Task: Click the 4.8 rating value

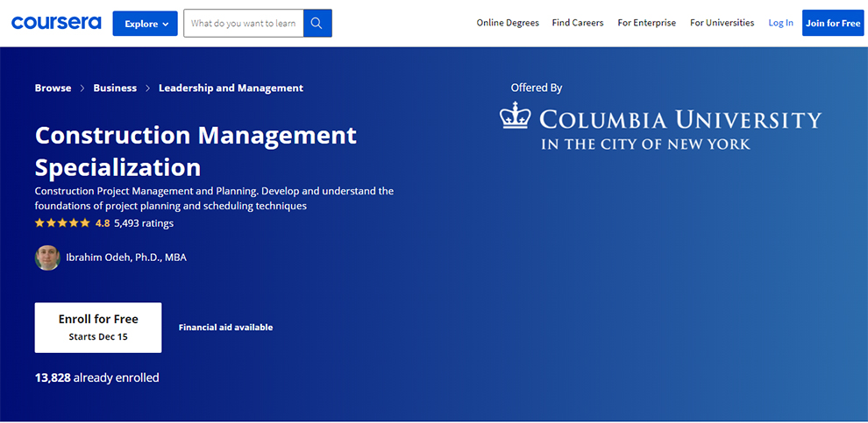Action: pos(103,223)
